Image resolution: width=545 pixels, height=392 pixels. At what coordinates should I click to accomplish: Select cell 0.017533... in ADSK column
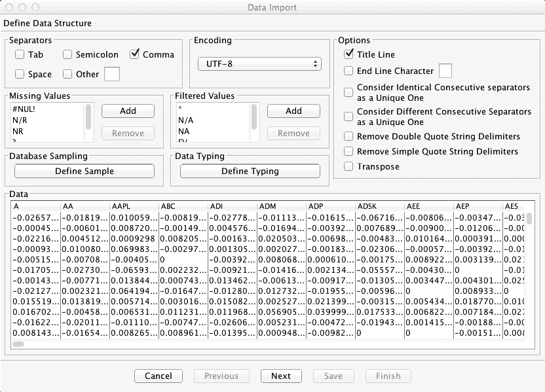[x=380, y=312]
